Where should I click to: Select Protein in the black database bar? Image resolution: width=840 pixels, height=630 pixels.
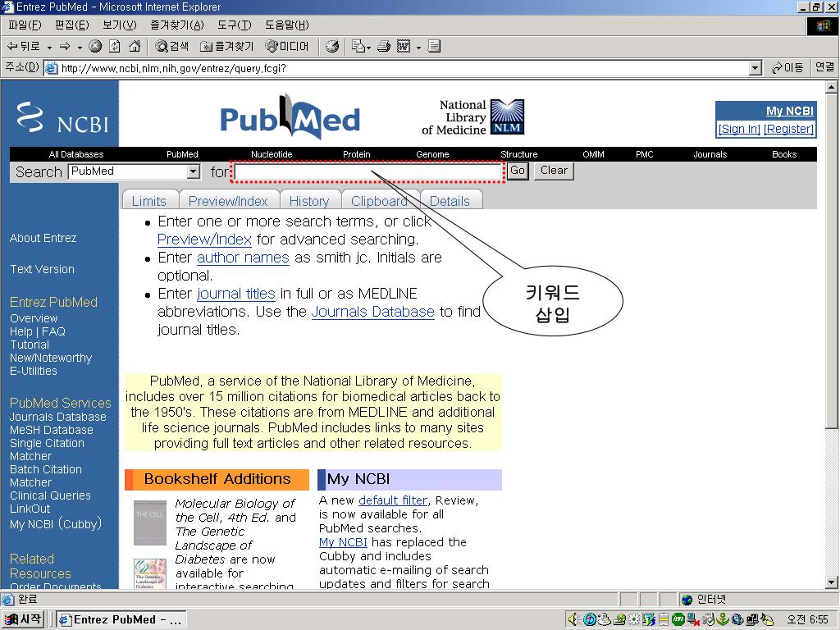click(x=357, y=154)
